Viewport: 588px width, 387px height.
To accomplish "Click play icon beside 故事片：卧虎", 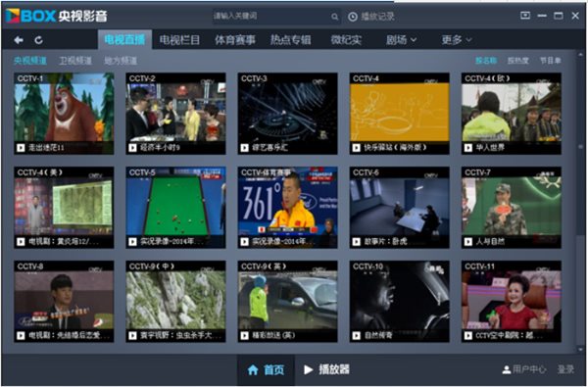I will (x=357, y=242).
